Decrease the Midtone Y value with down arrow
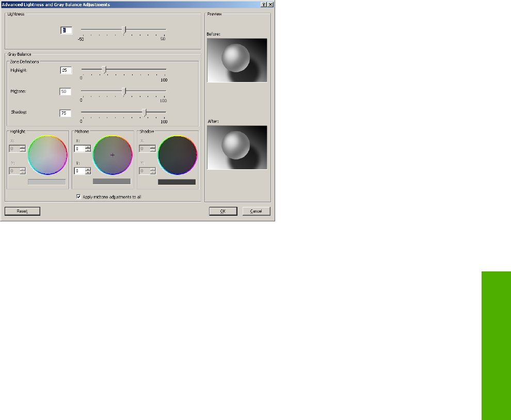Screen dimensions: 511x420 point(88,172)
